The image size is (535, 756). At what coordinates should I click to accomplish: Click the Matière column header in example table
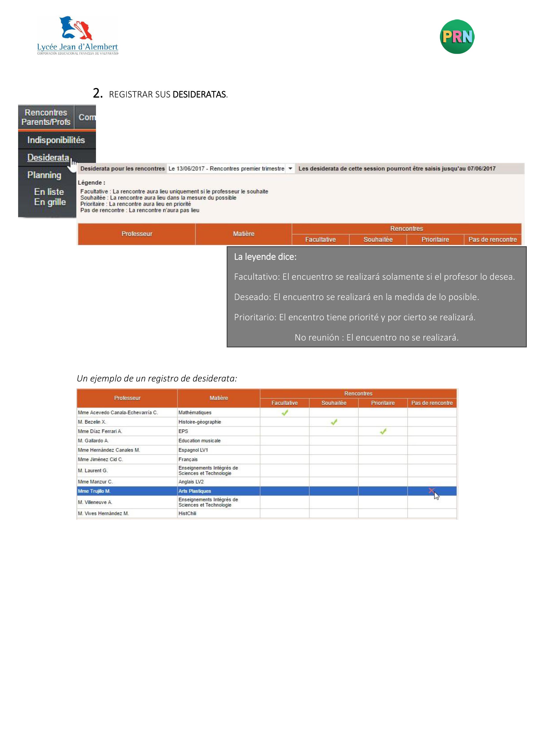pyautogui.click(x=218, y=398)
